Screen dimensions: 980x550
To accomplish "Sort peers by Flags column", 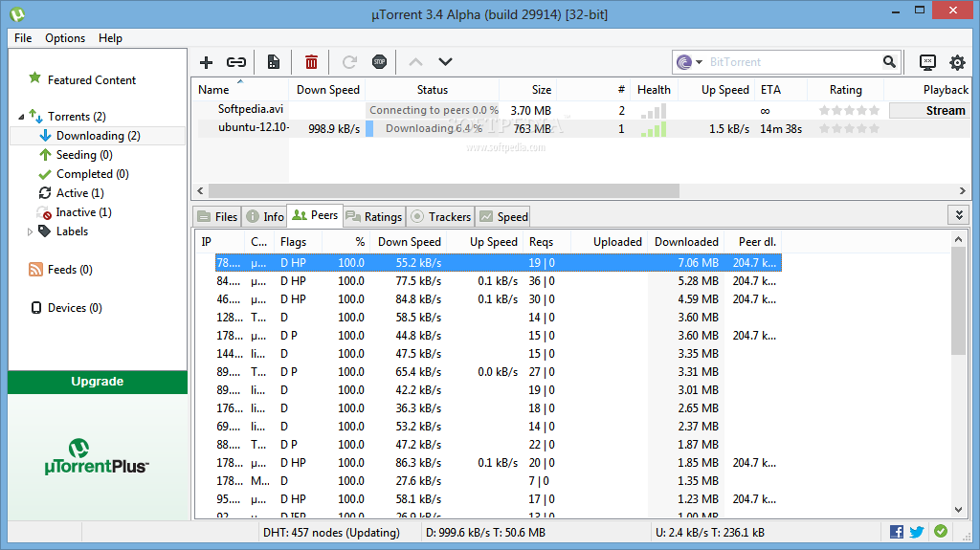I will click(299, 242).
